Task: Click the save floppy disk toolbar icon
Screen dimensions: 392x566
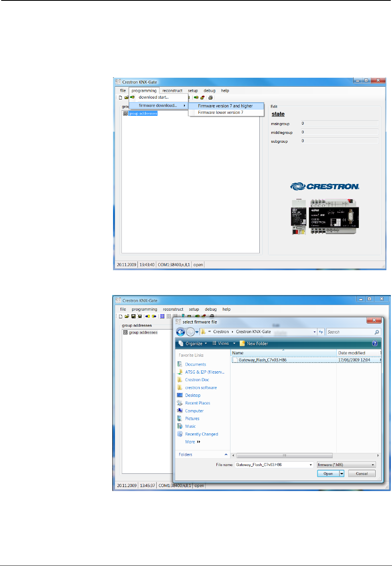Action: [133, 316]
